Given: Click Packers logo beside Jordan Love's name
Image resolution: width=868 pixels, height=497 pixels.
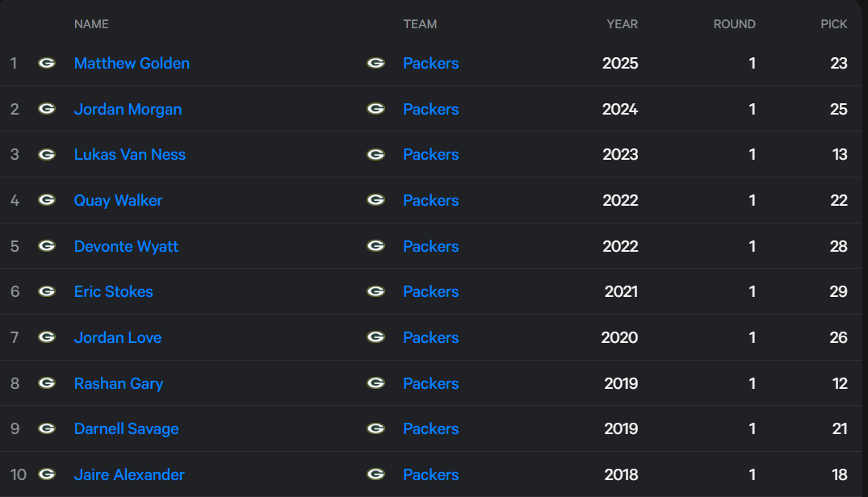Looking at the screenshot, I should point(47,337).
